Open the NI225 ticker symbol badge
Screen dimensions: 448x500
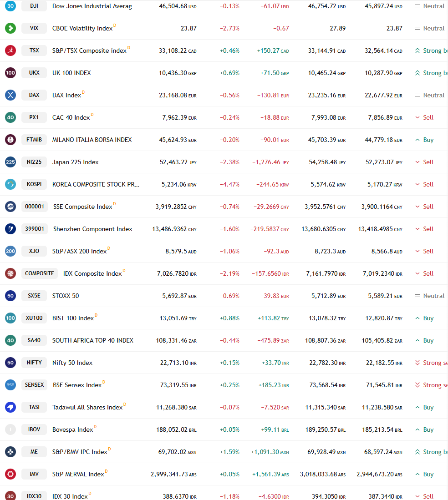[34, 162]
